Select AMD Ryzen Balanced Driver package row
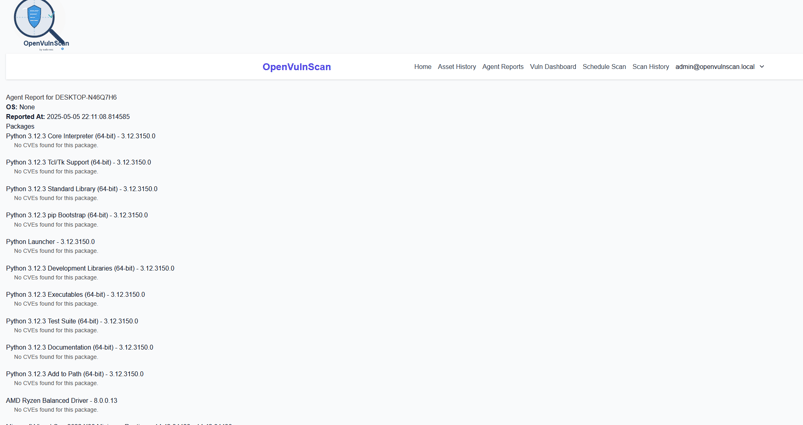 [x=61, y=400]
